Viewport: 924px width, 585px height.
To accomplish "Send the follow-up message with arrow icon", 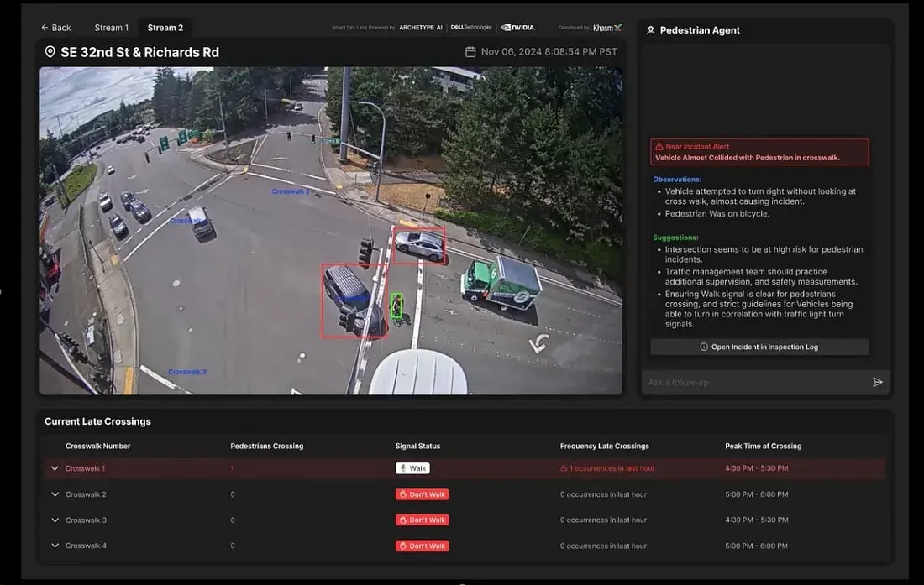I will click(878, 382).
